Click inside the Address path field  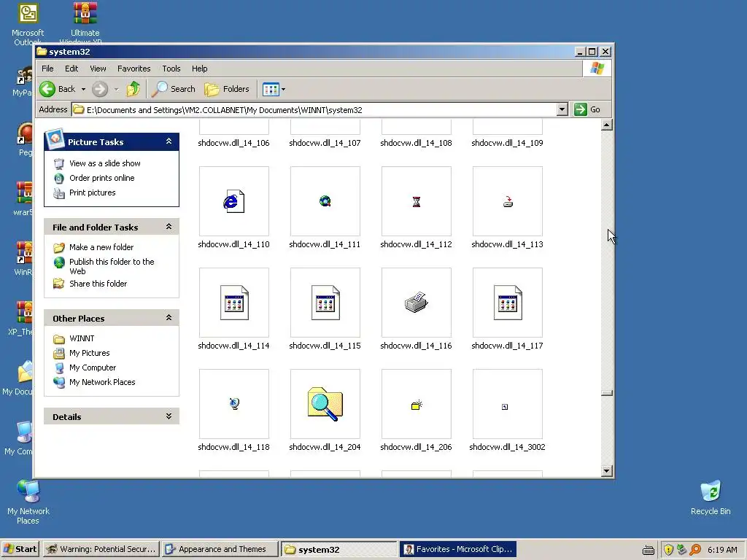click(x=314, y=110)
